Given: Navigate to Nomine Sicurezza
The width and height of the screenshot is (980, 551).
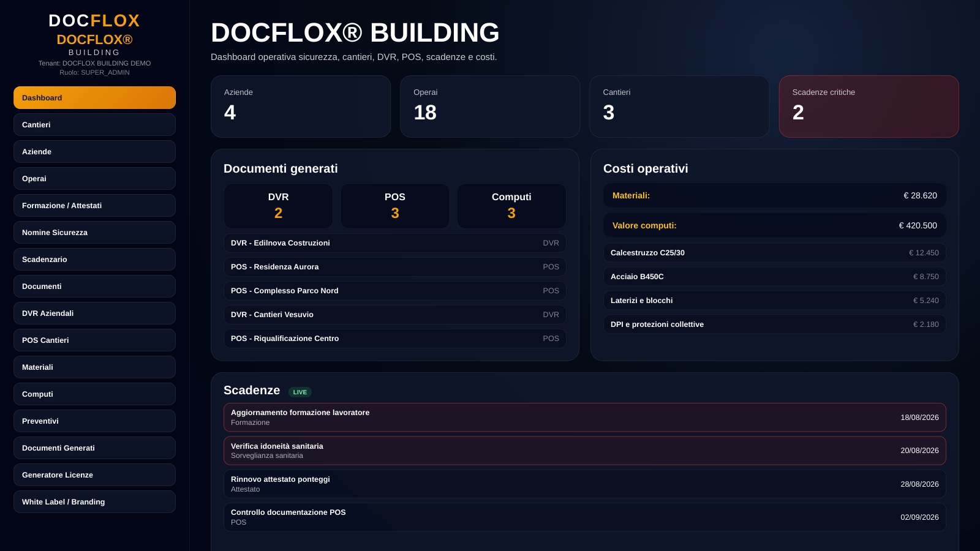Looking at the screenshot, I should 94,233.
